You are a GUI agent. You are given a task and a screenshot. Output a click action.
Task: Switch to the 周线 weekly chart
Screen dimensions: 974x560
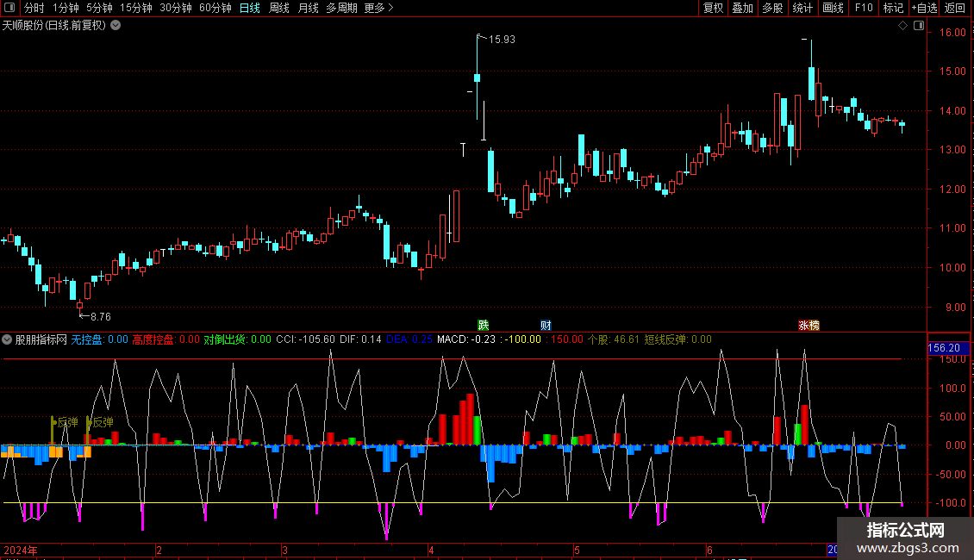pos(279,8)
